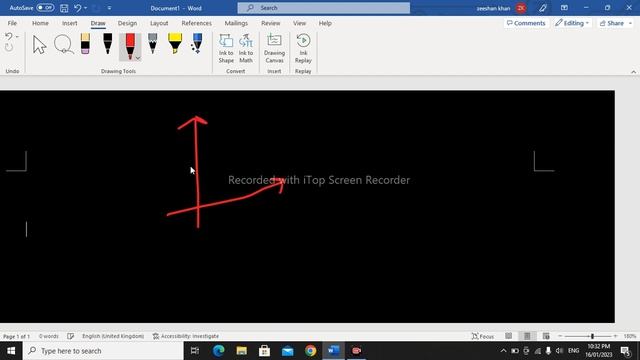The width and height of the screenshot is (640, 360).
Task: Expand the ribbon Undo dropdown arrow
Action: pos(17,37)
